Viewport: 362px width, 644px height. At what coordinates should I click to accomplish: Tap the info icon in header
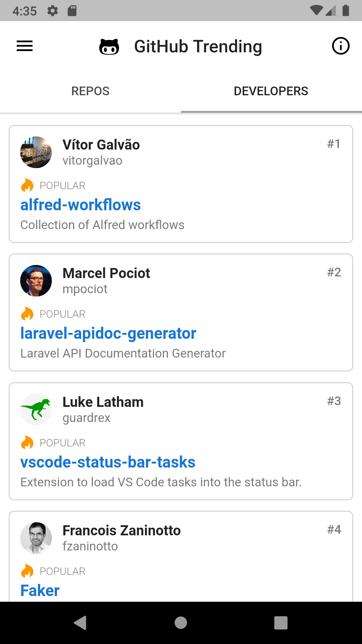pos(341,46)
